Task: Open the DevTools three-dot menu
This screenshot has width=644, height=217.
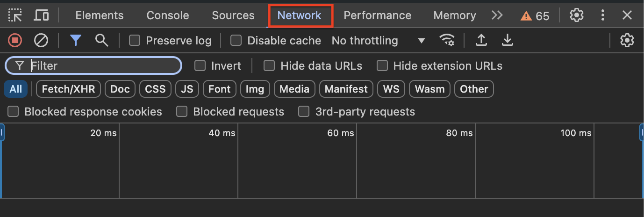Action: [603, 15]
